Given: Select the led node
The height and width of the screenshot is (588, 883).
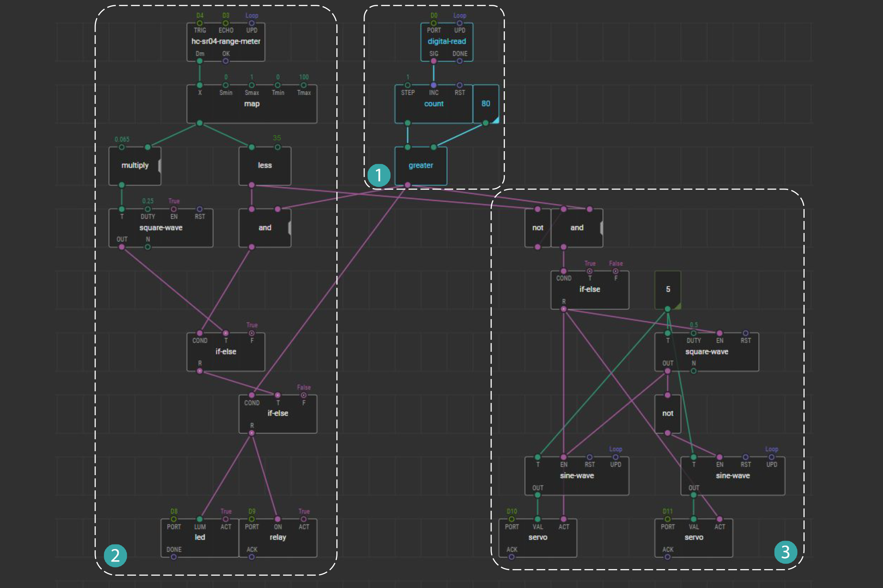Looking at the screenshot, I should pos(200,537).
